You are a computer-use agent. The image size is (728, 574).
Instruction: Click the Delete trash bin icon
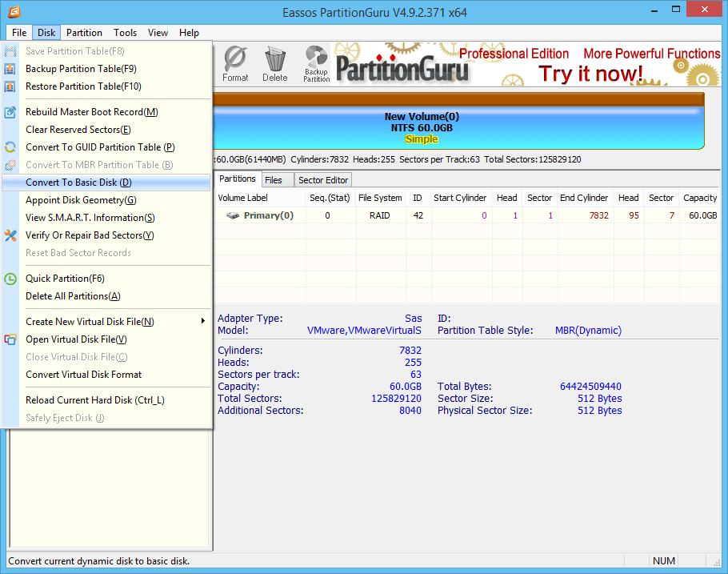point(275,64)
